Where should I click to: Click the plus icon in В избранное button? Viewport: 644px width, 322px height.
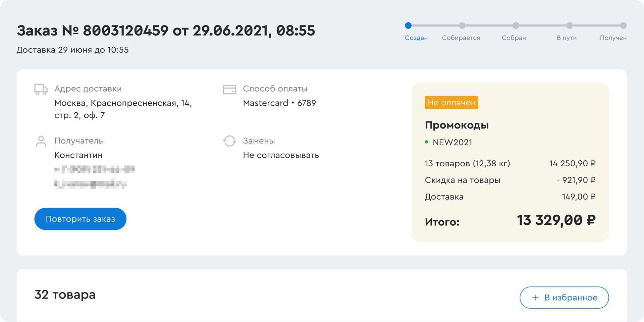coord(535,298)
